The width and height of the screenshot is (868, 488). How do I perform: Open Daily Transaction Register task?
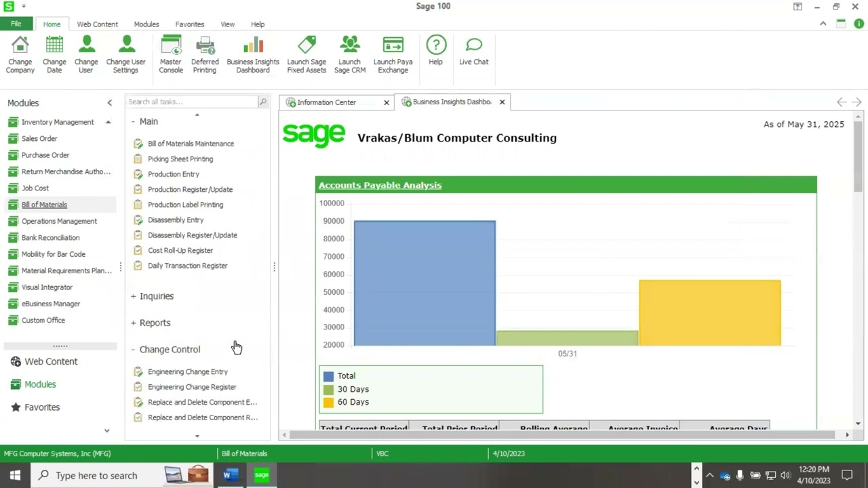coord(188,266)
